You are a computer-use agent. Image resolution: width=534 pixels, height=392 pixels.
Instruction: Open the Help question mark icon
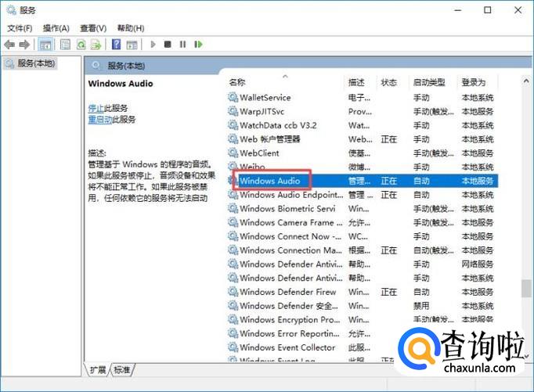pos(116,45)
